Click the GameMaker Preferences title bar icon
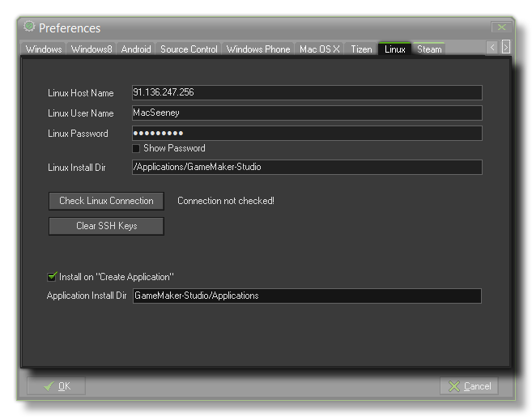Viewport: 532px width, 417px height. pyautogui.click(x=30, y=27)
